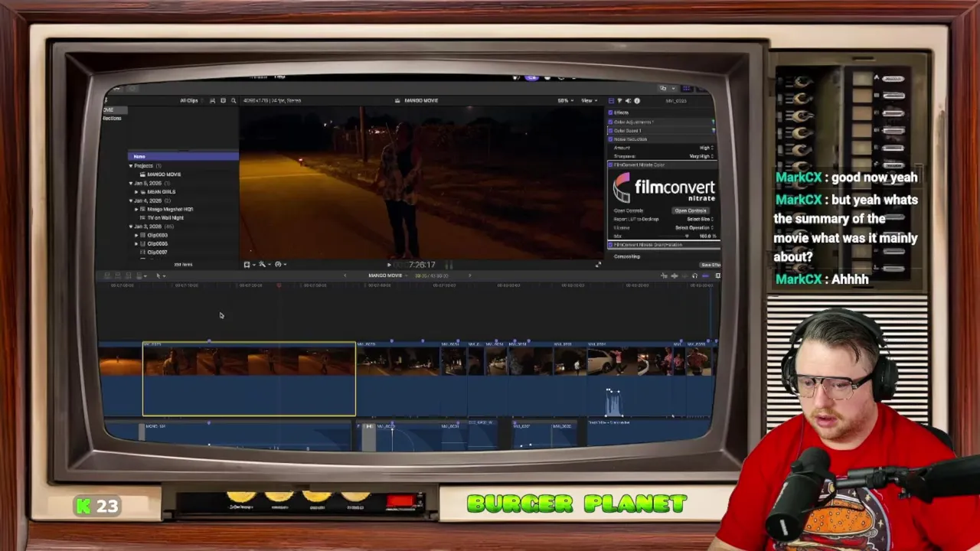Toggle the Noise Reduction checkbox
Viewport: 980px width, 551px height.
pos(611,139)
